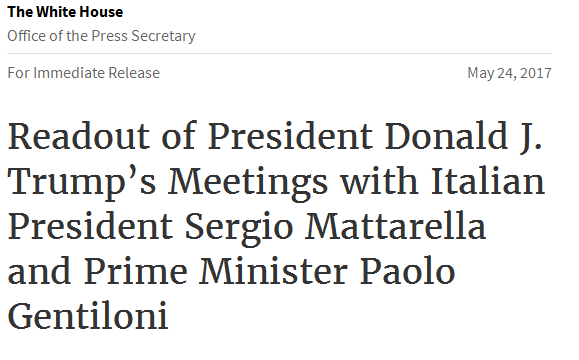579x360 pixels.
Task: Select "President" preceding "Donald" in the headline
Action: point(290,136)
